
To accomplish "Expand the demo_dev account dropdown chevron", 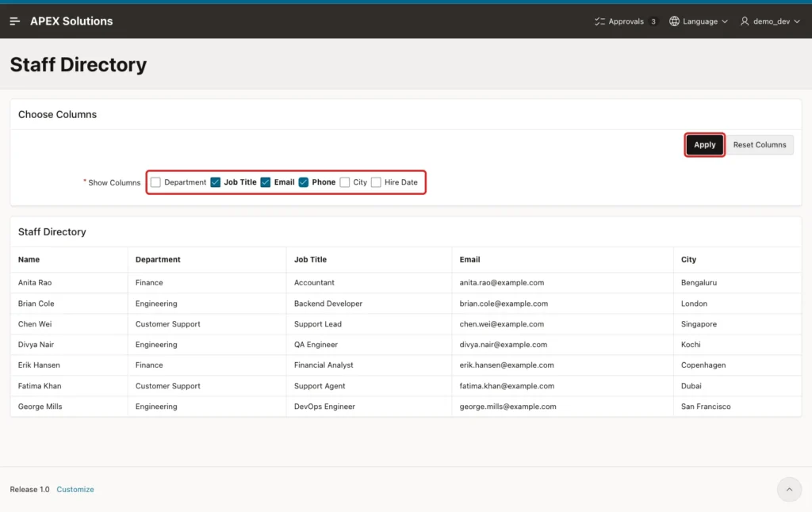I will [796, 21].
